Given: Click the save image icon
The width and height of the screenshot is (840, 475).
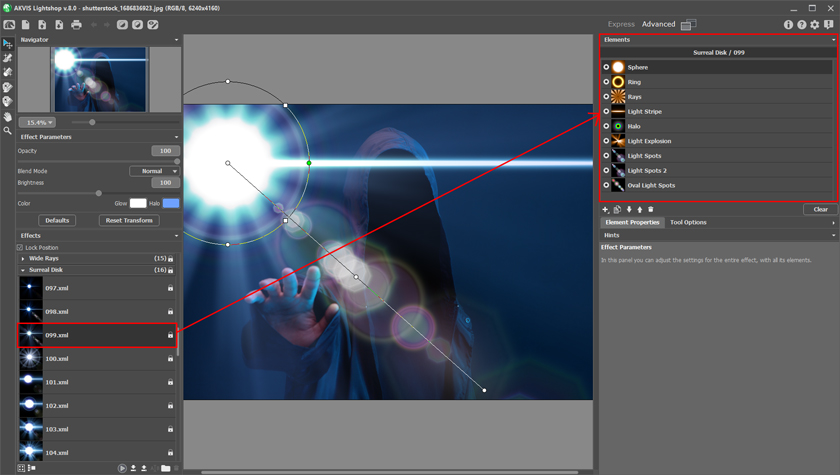Looking at the screenshot, I should (x=59, y=25).
